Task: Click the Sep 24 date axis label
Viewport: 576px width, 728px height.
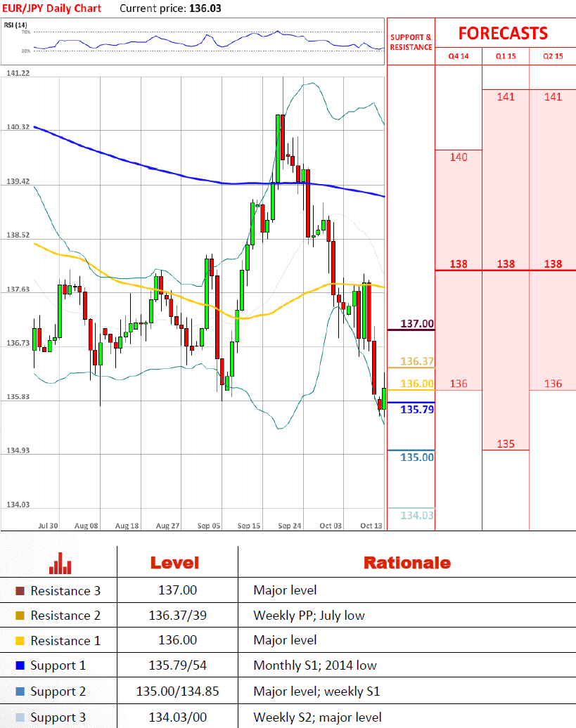Action: click(x=289, y=526)
